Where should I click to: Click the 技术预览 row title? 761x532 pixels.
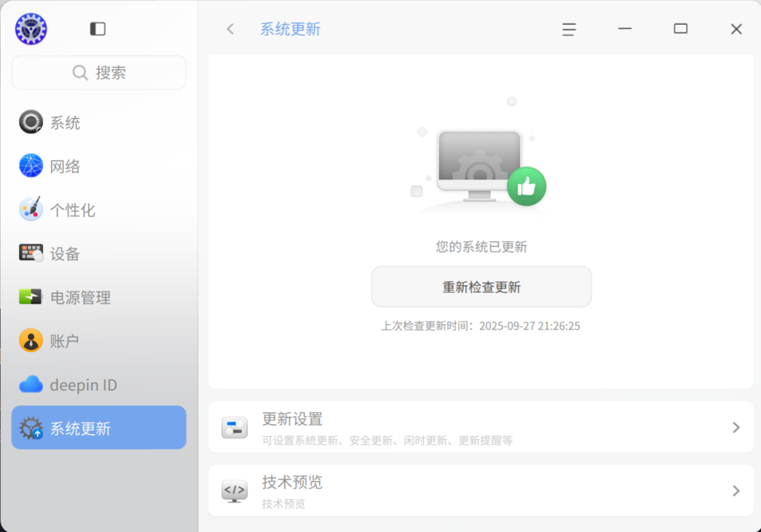[x=292, y=482]
